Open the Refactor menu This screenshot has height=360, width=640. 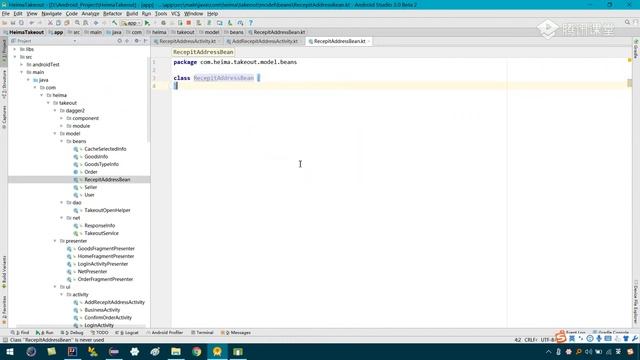112,13
